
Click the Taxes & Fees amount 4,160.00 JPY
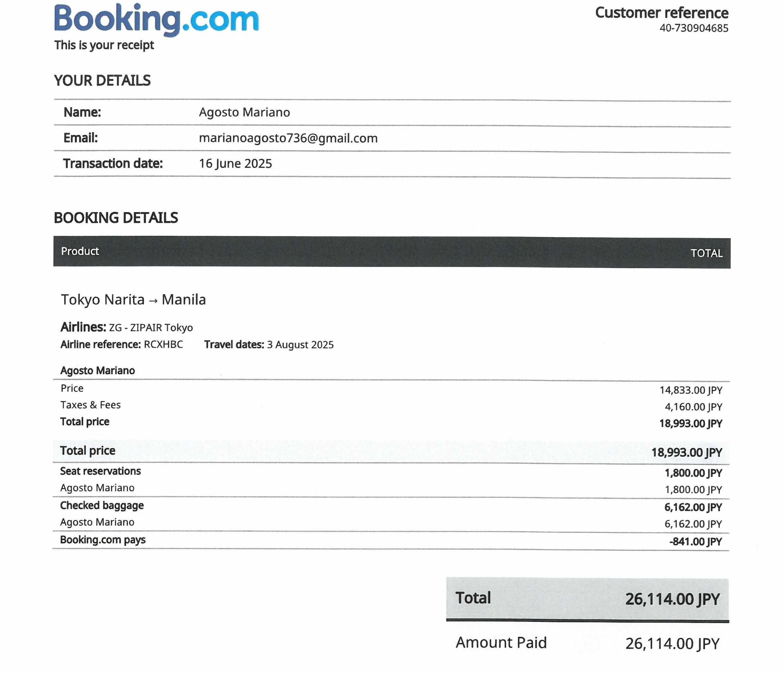pos(693,407)
